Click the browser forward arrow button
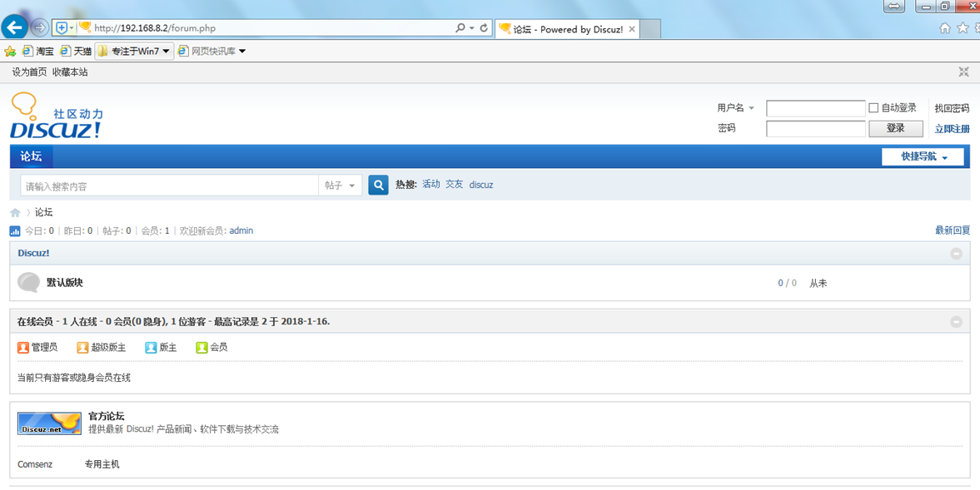 39,27
